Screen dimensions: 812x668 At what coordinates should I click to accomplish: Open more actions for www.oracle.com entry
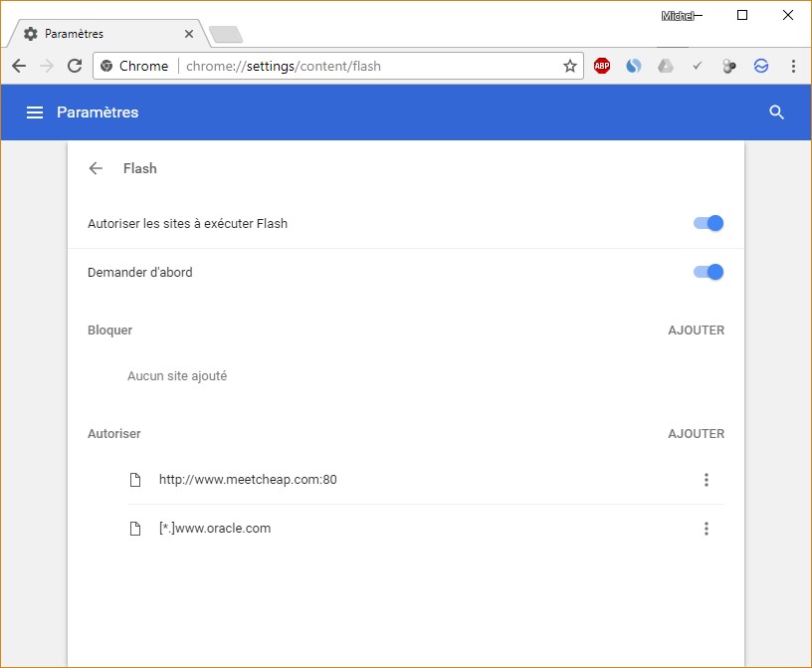pos(707,529)
